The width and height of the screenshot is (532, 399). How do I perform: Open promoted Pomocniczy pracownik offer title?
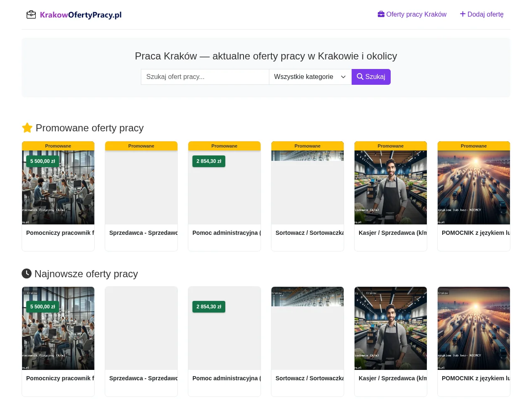[x=60, y=233]
